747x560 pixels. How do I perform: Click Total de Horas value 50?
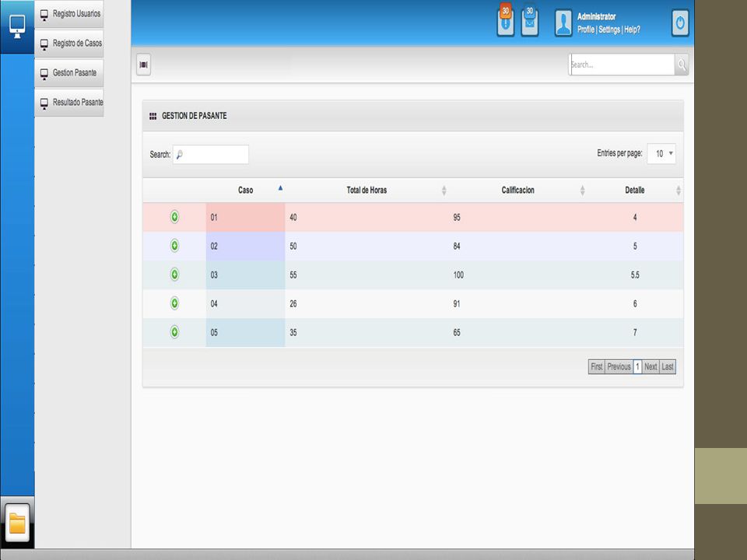tap(293, 247)
